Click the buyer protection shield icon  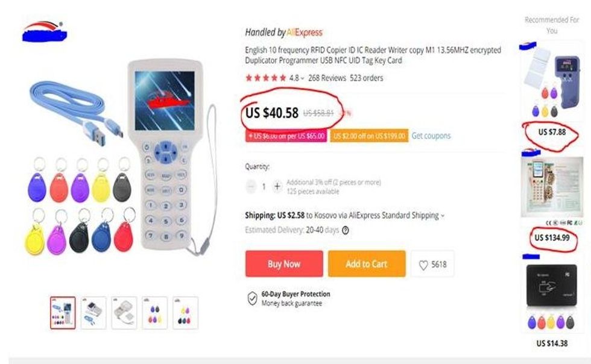[x=253, y=298]
